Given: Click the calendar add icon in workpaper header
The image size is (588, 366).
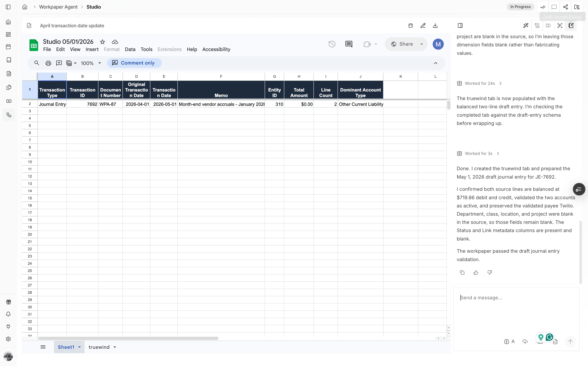Looking at the screenshot, I should tap(411, 26).
